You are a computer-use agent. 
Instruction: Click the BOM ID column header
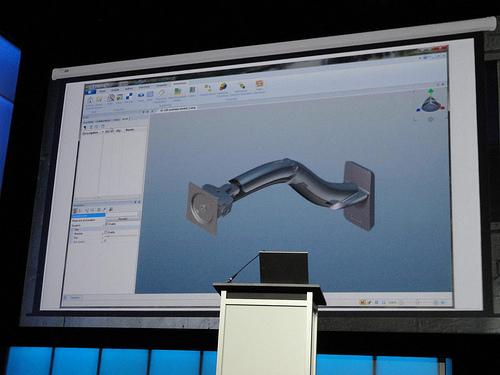[109, 131]
